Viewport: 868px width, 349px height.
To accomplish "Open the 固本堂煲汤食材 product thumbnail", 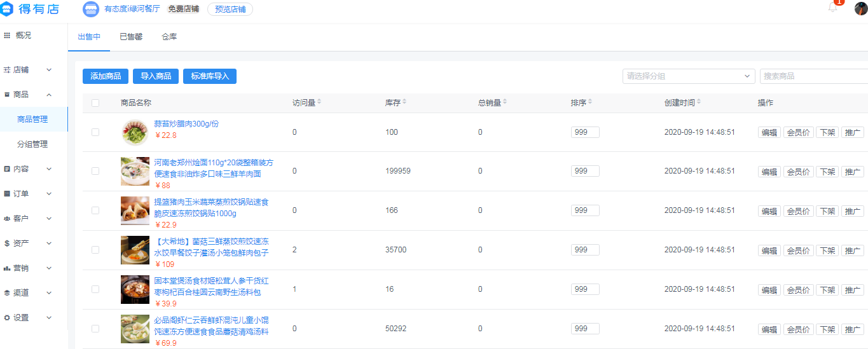I will pos(135,289).
